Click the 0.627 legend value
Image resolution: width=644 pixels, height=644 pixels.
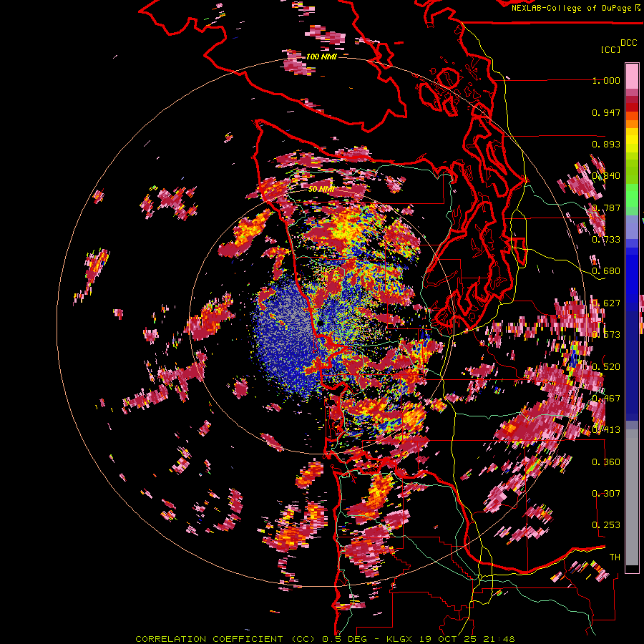tap(606, 303)
